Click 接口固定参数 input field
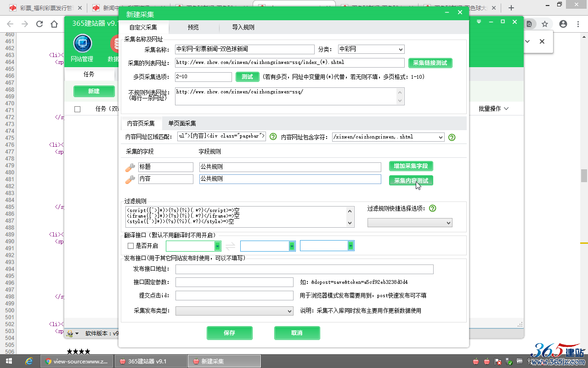The width and height of the screenshot is (588, 368). 234,282
